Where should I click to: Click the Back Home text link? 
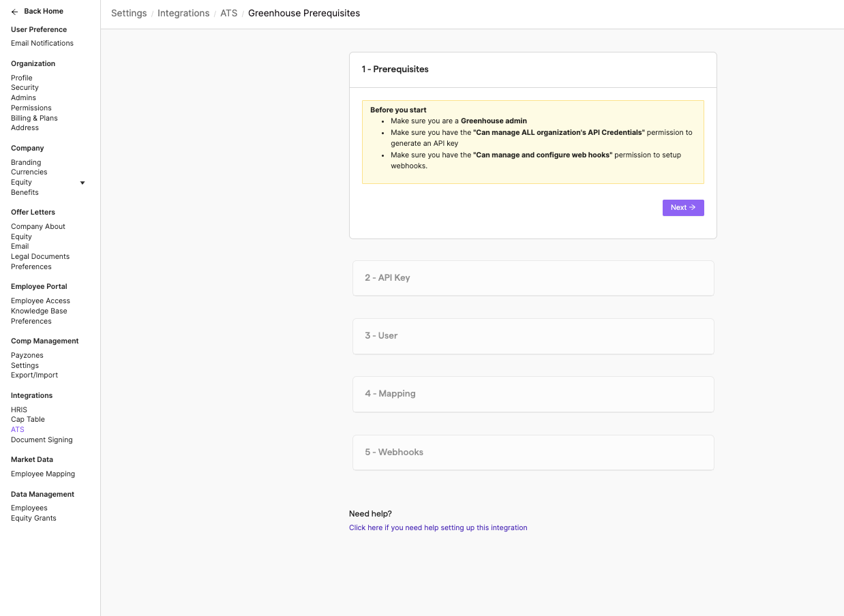point(44,12)
